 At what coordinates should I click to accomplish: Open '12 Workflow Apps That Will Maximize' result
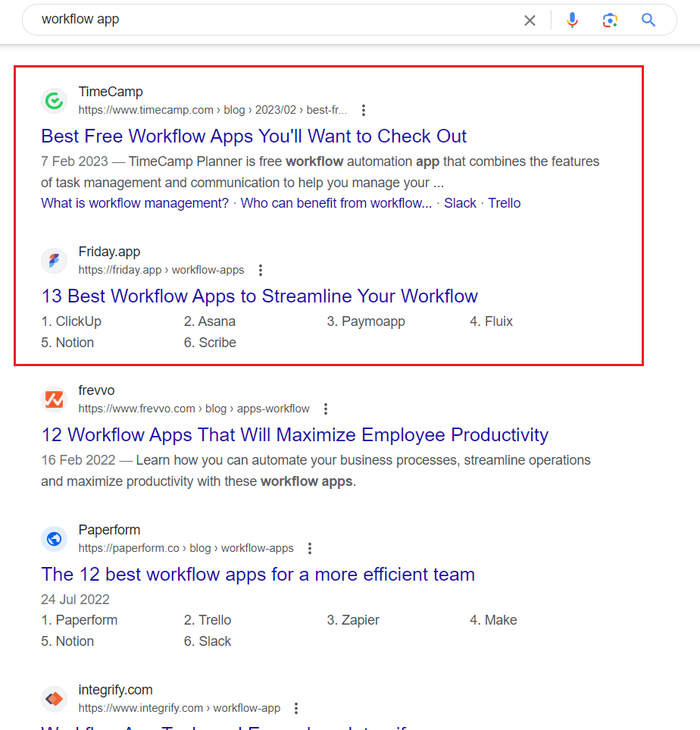click(294, 435)
